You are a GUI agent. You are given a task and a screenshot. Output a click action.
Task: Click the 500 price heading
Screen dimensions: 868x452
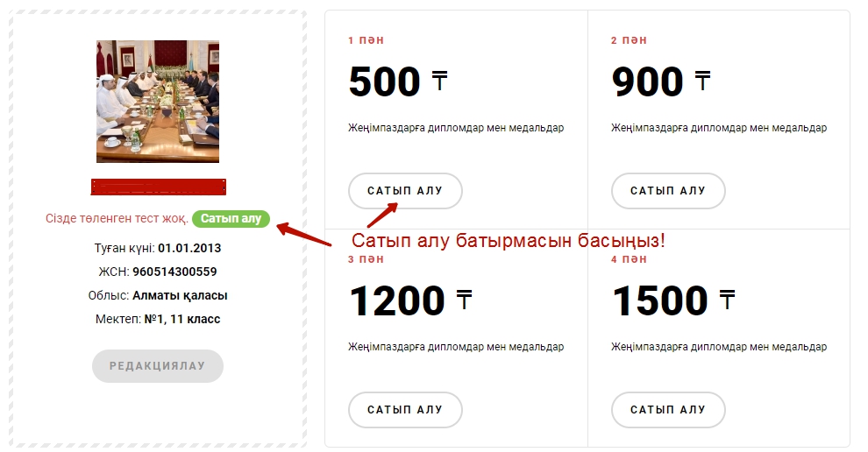pyautogui.click(x=385, y=81)
